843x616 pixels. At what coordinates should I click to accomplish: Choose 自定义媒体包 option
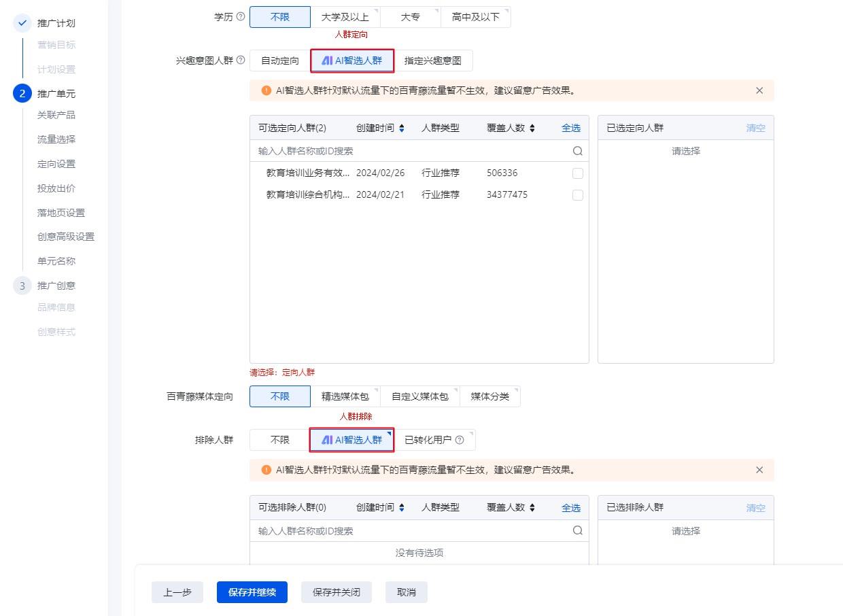tap(420, 396)
